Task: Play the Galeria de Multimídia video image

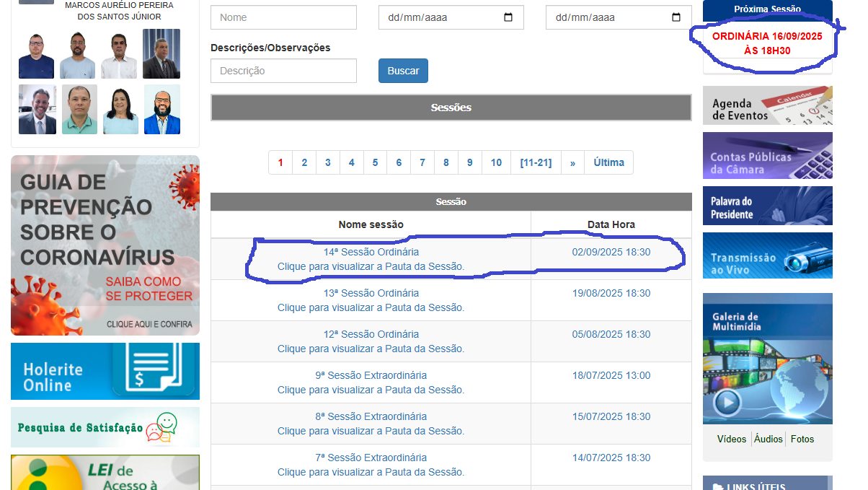Action: point(727,401)
